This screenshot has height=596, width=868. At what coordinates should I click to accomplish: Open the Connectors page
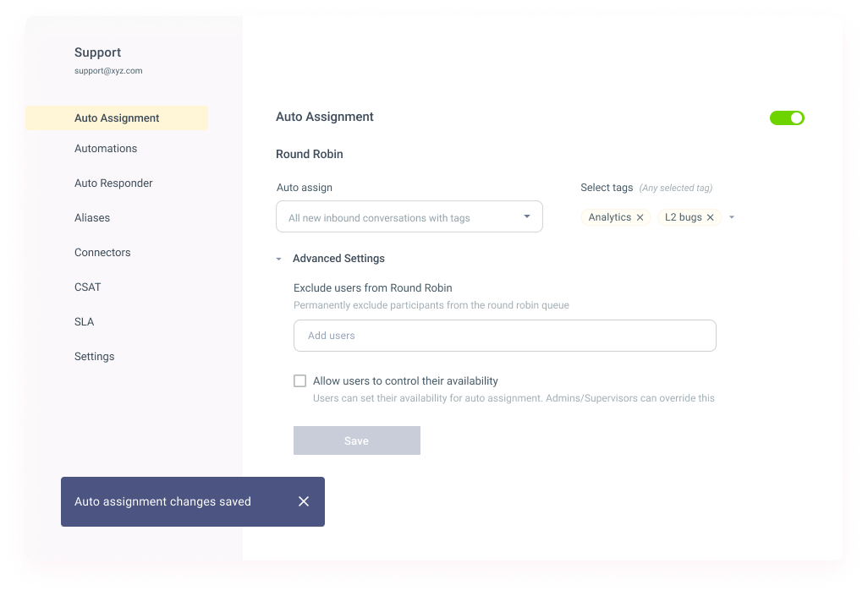point(102,253)
